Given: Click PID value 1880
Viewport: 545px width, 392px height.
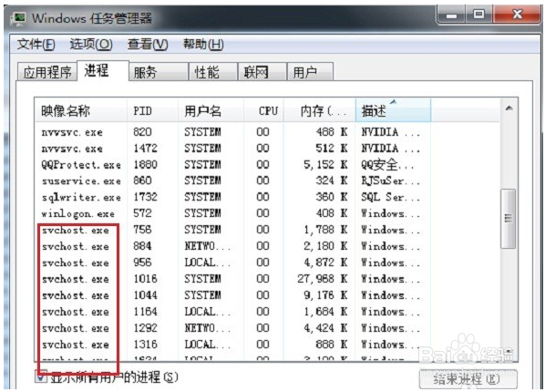Looking at the screenshot, I should point(145,165).
